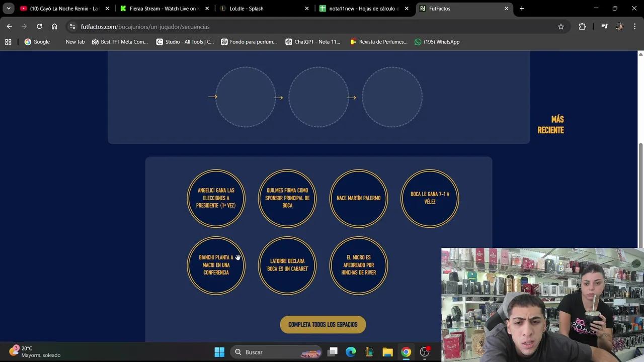Viewport: 644px width, 362px height.
Task: Click the middle empty sequence slot
Action: (318, 97)
